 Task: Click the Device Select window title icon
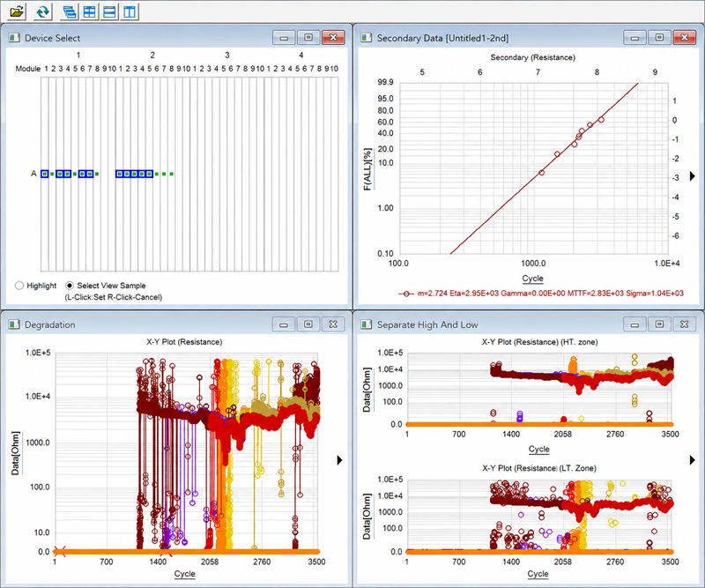tap(14, 38)
